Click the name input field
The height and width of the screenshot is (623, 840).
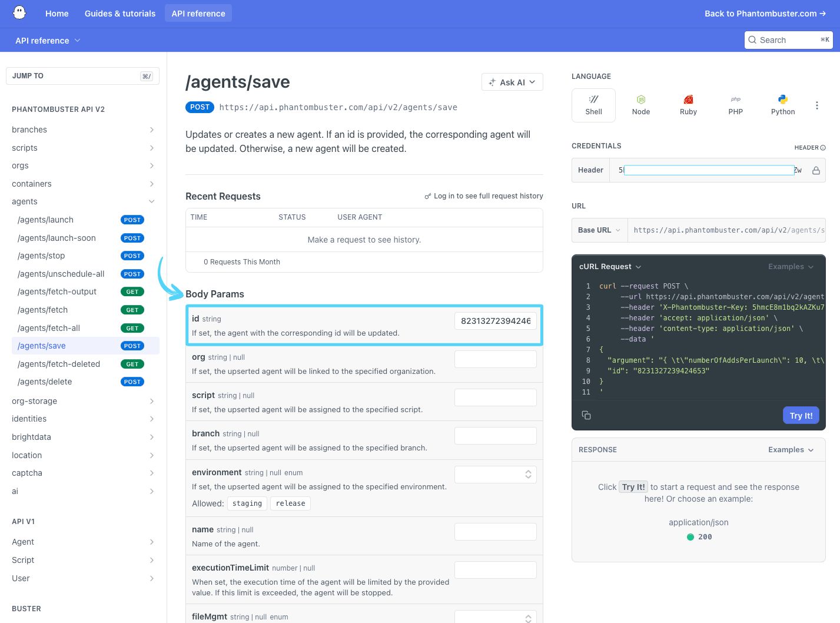tap(495, 532)
